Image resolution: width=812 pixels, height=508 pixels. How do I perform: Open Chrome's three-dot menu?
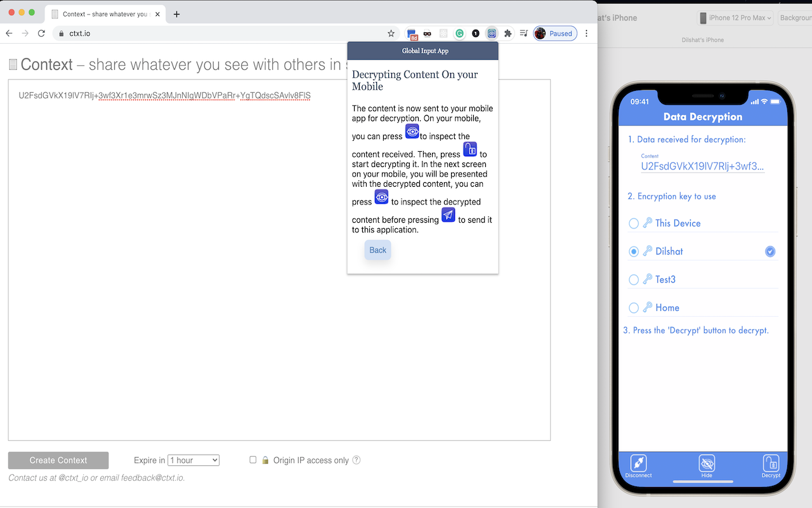pyautogui.click(x=586, y=33)
